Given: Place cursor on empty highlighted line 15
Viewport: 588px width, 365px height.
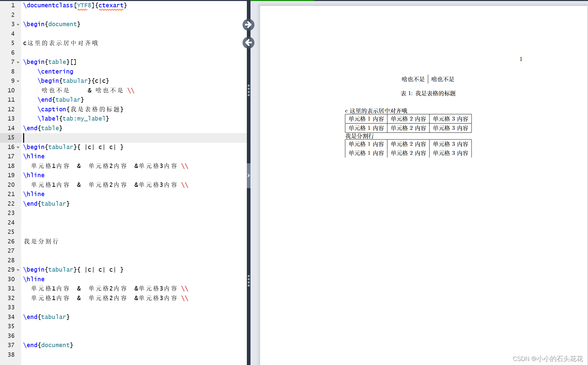Looking at the screenshot, I should click(134, 138).
